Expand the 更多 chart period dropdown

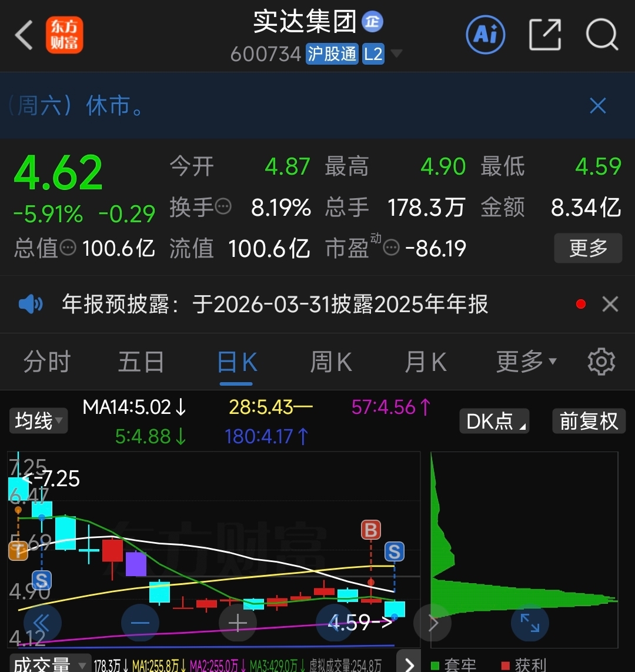(x=526, y=362)
